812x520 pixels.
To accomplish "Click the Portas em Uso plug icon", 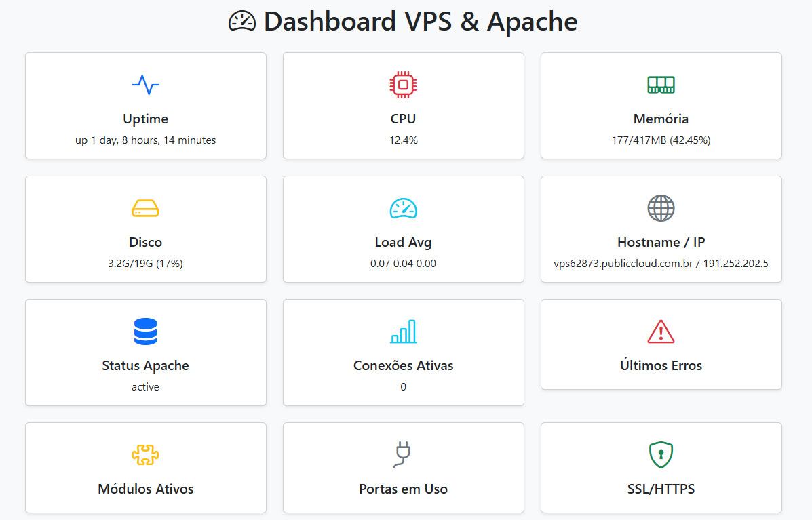I will [403, 454].
